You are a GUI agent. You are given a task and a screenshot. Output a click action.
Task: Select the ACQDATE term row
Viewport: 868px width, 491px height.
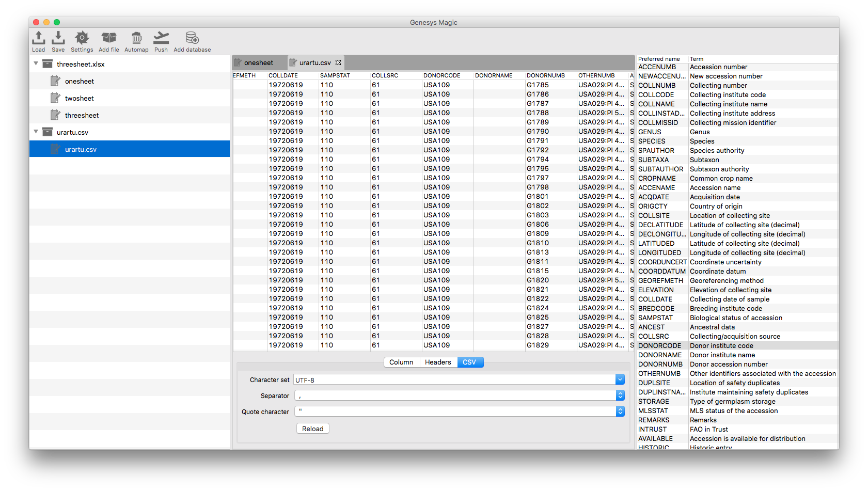pyautogui.click(x=737, y=197)
